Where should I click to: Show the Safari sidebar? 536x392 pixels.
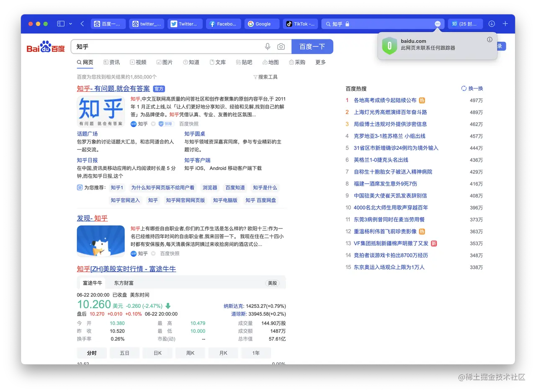[61, 24]
